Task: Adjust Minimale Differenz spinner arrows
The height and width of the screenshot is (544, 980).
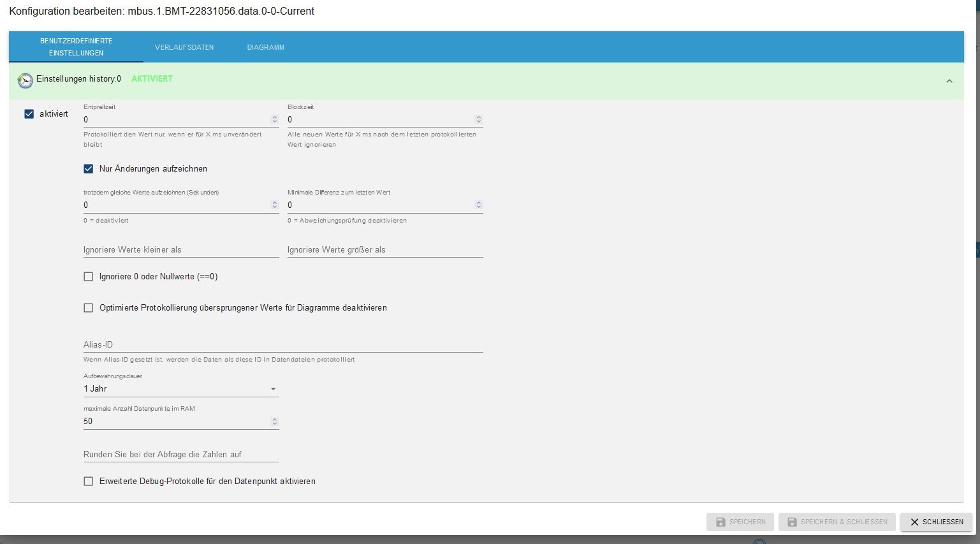Action: (x=479, y=205)
